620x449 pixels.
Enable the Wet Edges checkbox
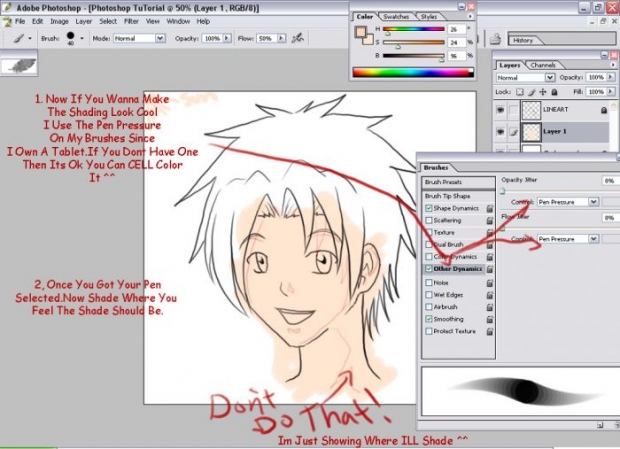click(x=429, y=295)
